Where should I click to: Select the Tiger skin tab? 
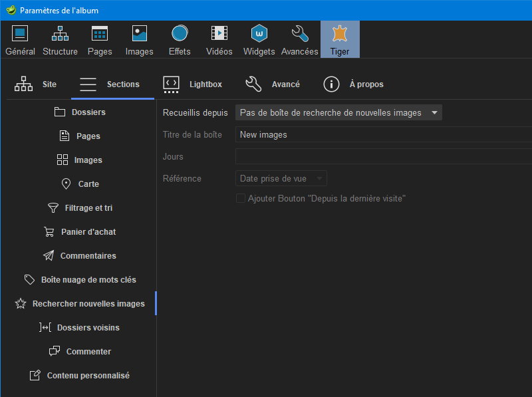[x=340, y=39]
